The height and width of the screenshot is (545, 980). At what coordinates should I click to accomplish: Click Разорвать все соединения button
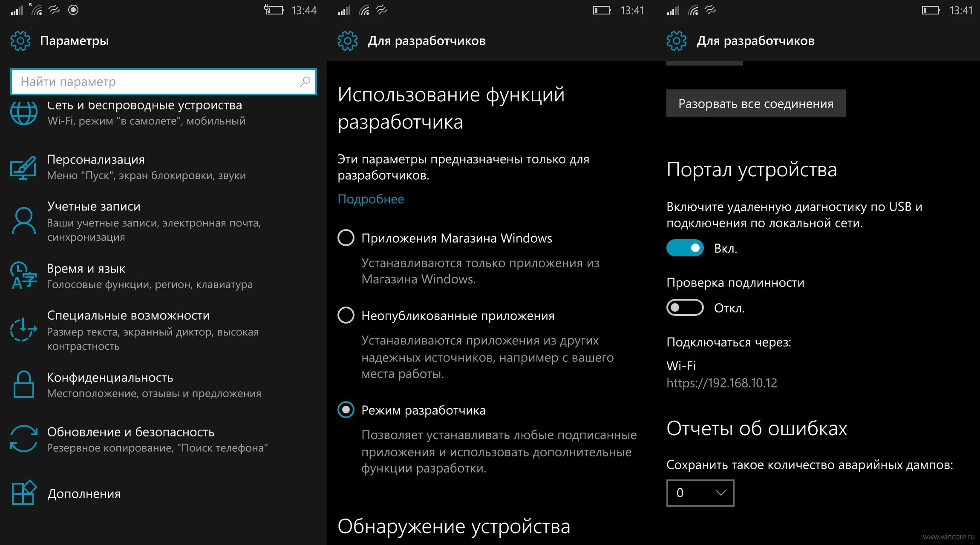[756, 103]
